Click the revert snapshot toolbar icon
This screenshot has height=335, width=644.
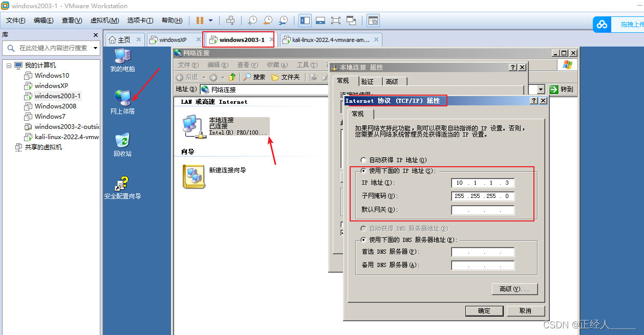coord(268,20)
